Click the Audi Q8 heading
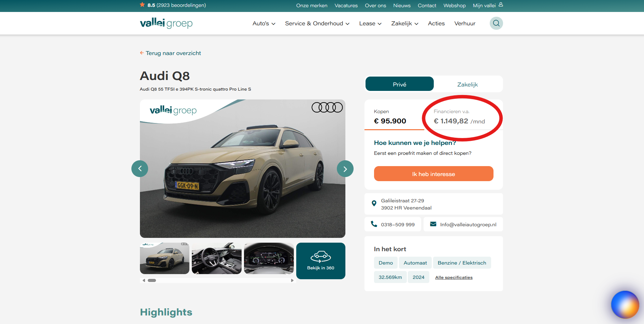 pyautogui.click(x=165, y=76)
